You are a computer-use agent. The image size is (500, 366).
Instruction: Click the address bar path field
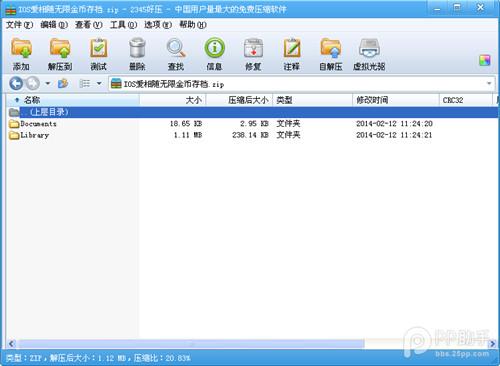pyautogui.click(x=301, y=83)
